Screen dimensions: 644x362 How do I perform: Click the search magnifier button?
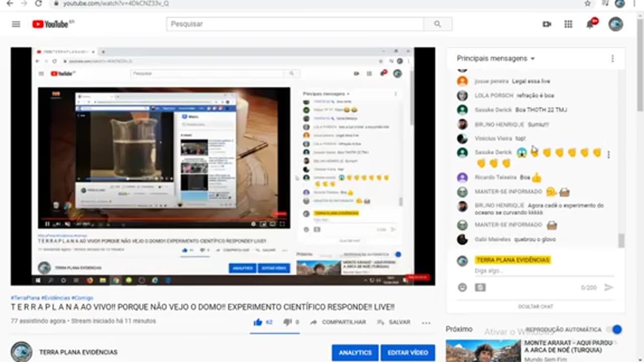point(438,24)
